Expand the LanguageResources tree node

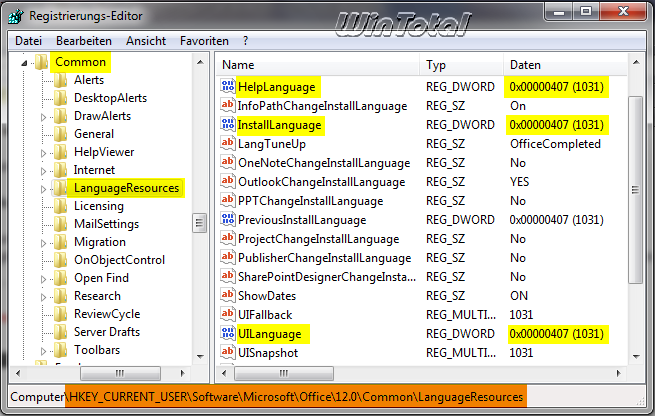click(x=43, y=189)
